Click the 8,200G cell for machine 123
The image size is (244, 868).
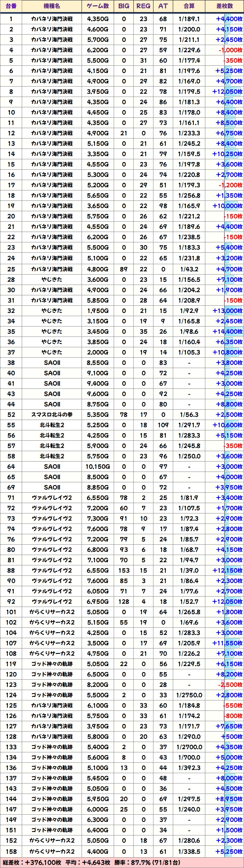[98, 684]
